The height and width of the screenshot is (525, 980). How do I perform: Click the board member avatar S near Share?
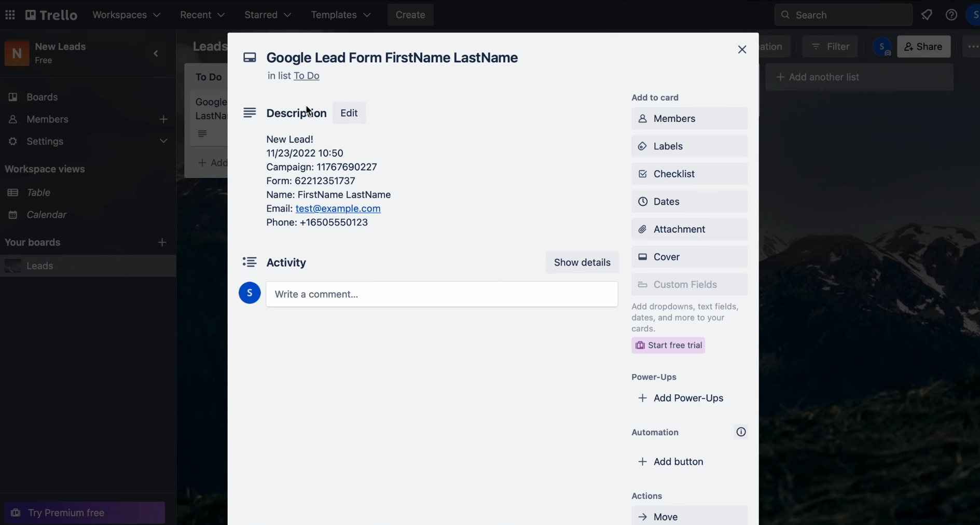(x=882, y=47)
